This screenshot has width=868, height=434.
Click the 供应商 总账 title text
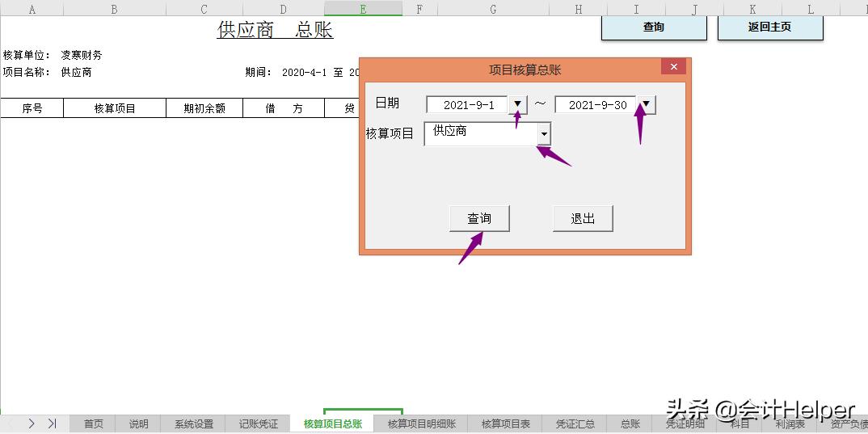tap(275, 30)
